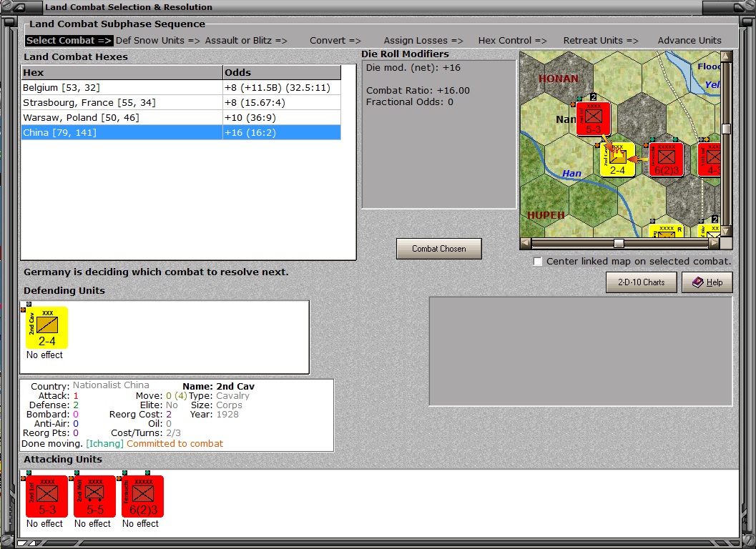Click the map vertical scrollbar thumb
Screen dimensions: 756x549
click(726, 129)
